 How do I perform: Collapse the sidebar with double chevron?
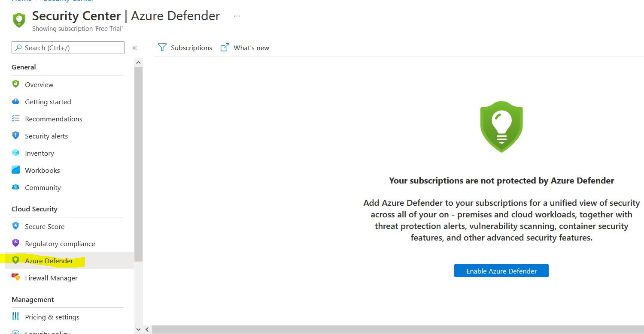point(134,48)
